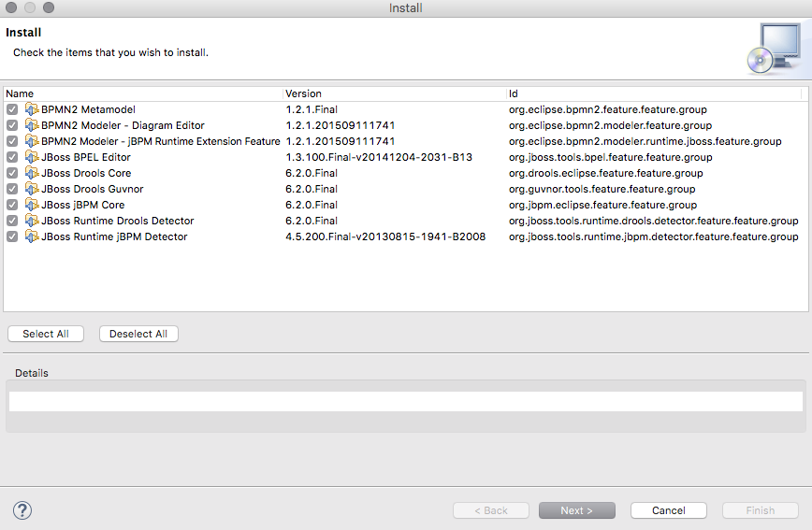The image size is (812, 530).
Task: Click id org.jbpm.eclipse.feature.feature.group
Action: coord(602,205)
